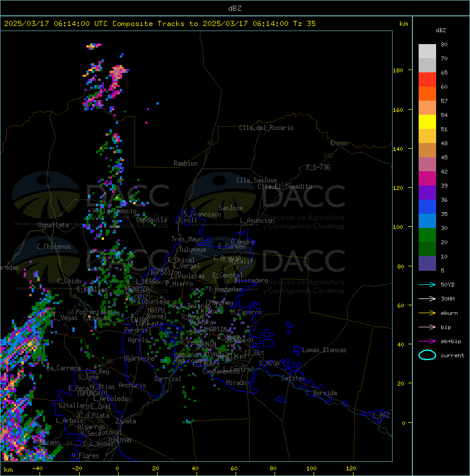Click the cyan 50YD arrow in legend

427,284
